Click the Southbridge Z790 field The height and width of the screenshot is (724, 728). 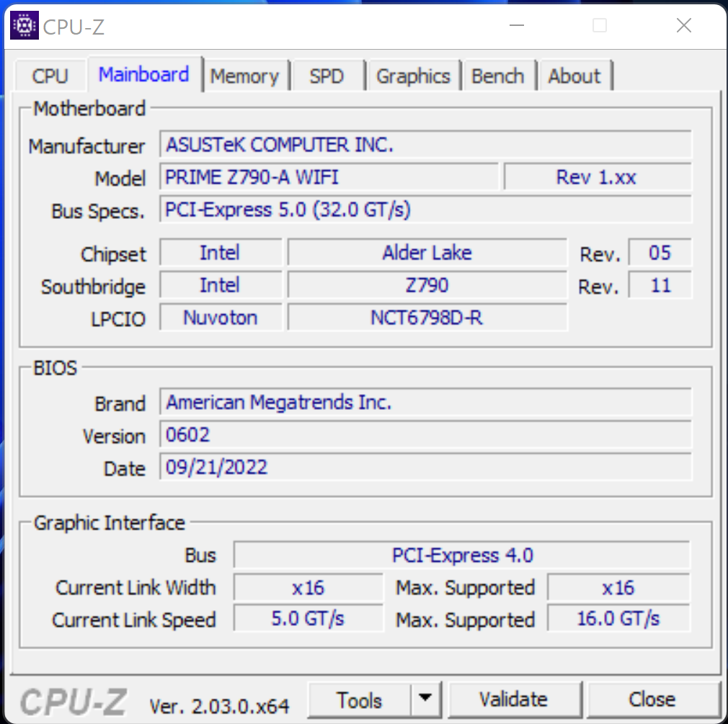(x=427, y=285)
